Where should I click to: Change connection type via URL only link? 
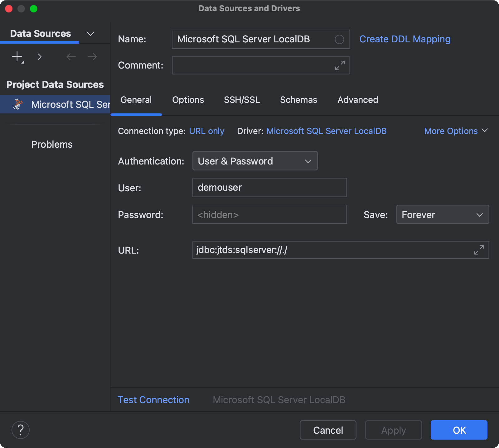click(206, 131)
